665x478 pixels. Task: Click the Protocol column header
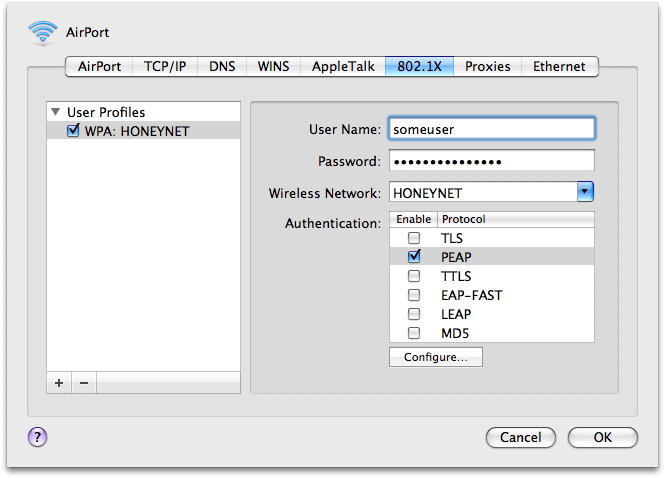[x=516, y=219]
